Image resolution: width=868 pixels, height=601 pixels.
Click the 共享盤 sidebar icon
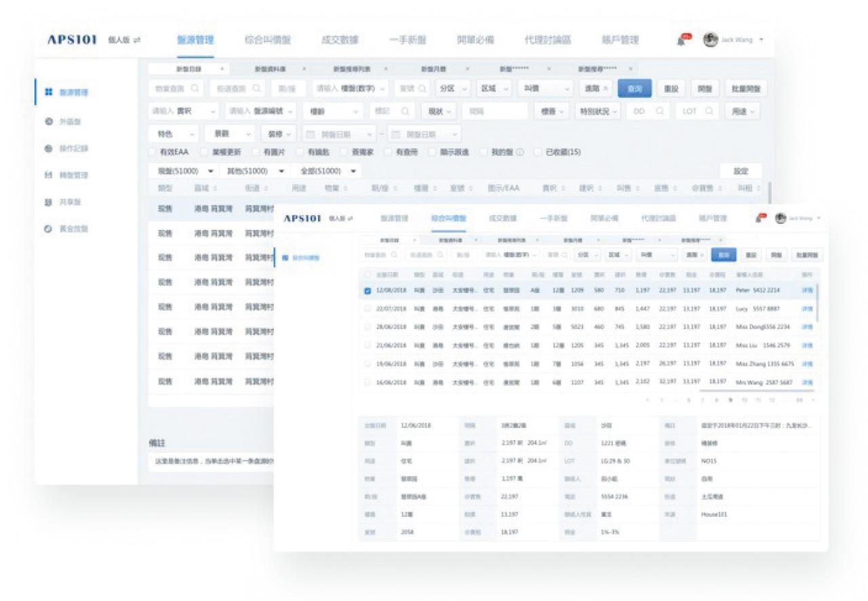tap(49, 202)
